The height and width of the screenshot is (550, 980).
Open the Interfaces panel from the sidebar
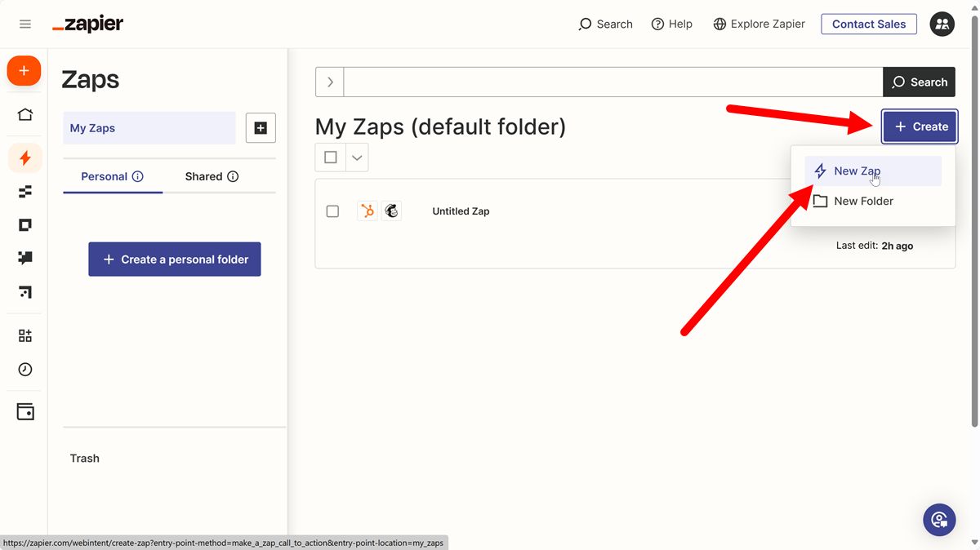pos(24,224)
